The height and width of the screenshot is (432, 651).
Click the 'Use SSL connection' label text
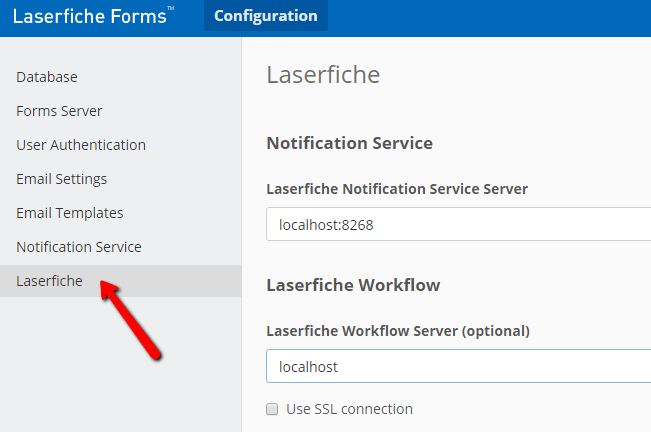click(x=349, y=409)
